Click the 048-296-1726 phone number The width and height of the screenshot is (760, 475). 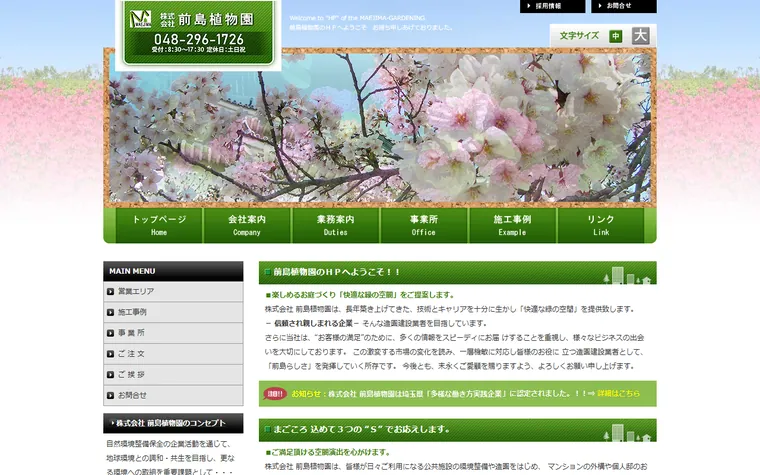(199, 39)
